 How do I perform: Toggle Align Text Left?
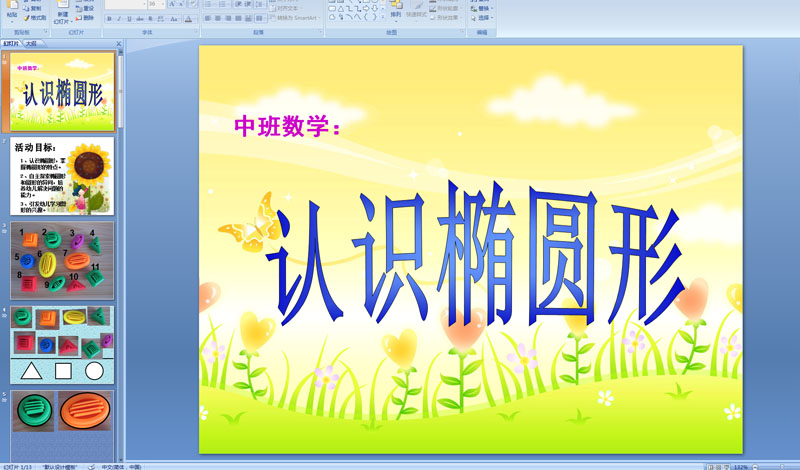point(208,18)
